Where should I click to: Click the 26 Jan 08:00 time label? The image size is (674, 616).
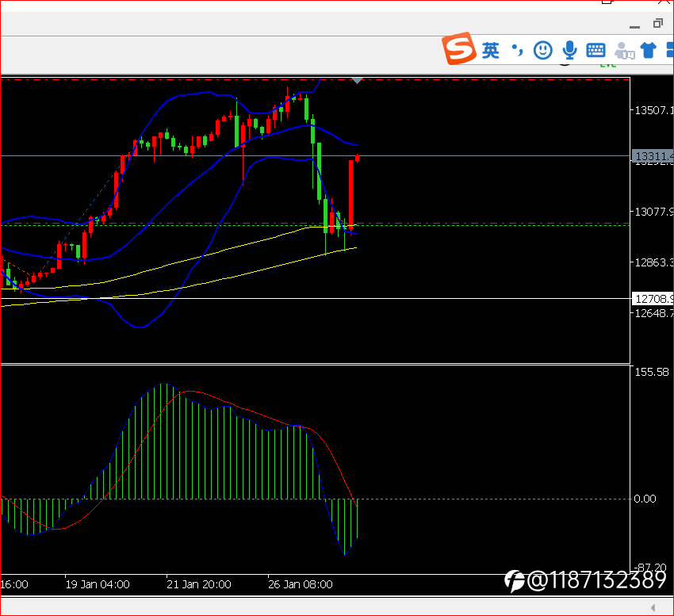[x=301, y=584]
